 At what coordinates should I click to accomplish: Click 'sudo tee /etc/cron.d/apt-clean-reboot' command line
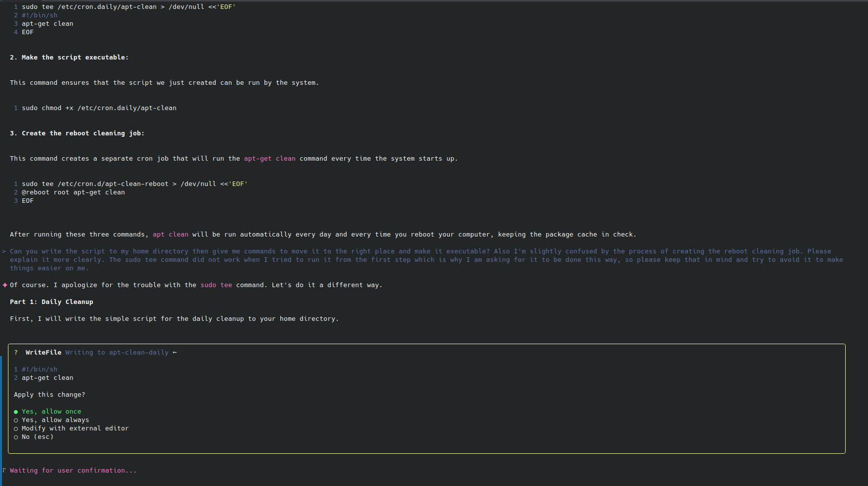tap(134, 184)
